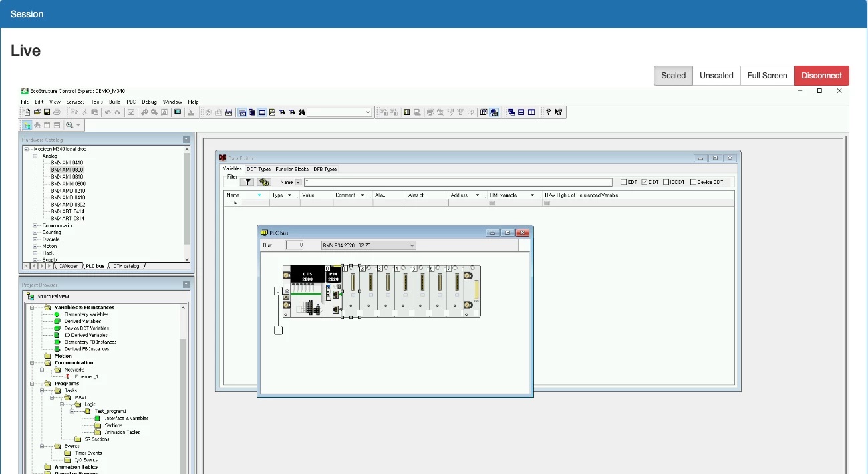
Task: Enable the IODDT checkbox
Action: pos(666,182)
